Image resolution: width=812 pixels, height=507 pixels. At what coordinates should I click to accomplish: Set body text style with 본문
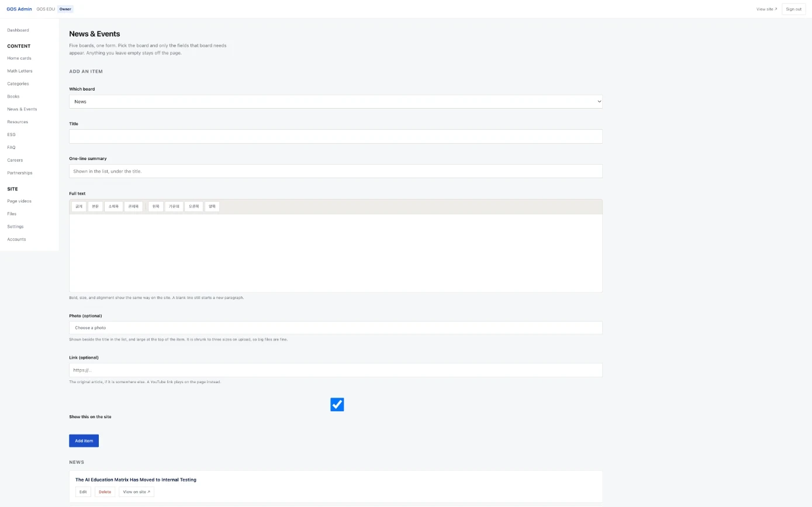click(95, 206)
